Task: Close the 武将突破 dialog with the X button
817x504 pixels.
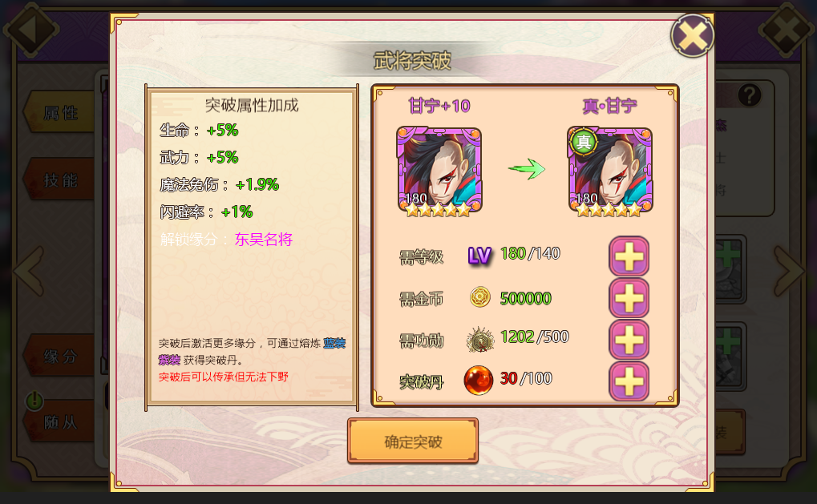Action: pos(692,35)
